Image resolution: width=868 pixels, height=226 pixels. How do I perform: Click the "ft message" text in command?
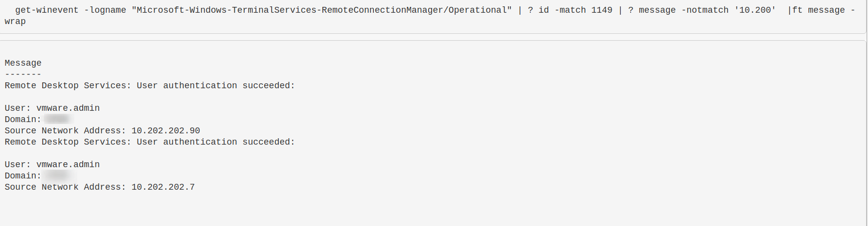click(818, 10)
